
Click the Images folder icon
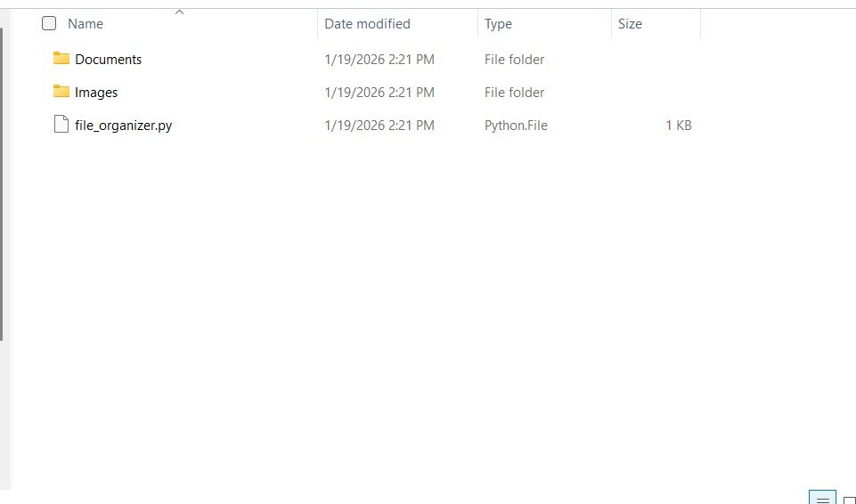coord(61,92)
